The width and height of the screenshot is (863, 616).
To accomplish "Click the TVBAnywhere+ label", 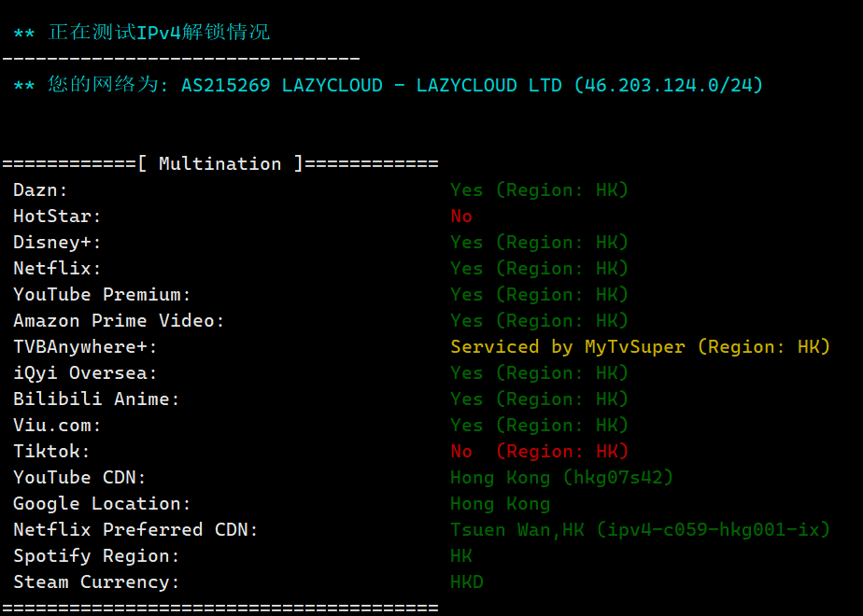I will point(85,347).
